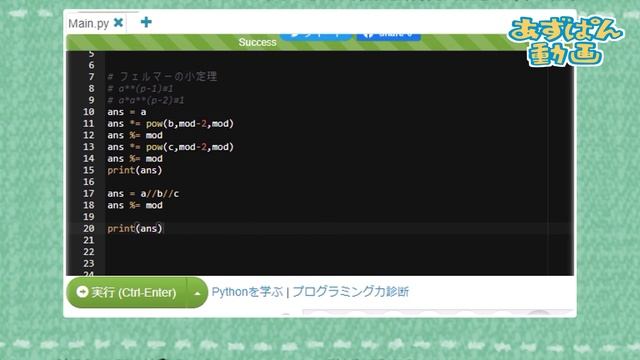640x360 pixels.
Task: Click line 12 'ans %= mod'
Action: (x=135, y=136)
